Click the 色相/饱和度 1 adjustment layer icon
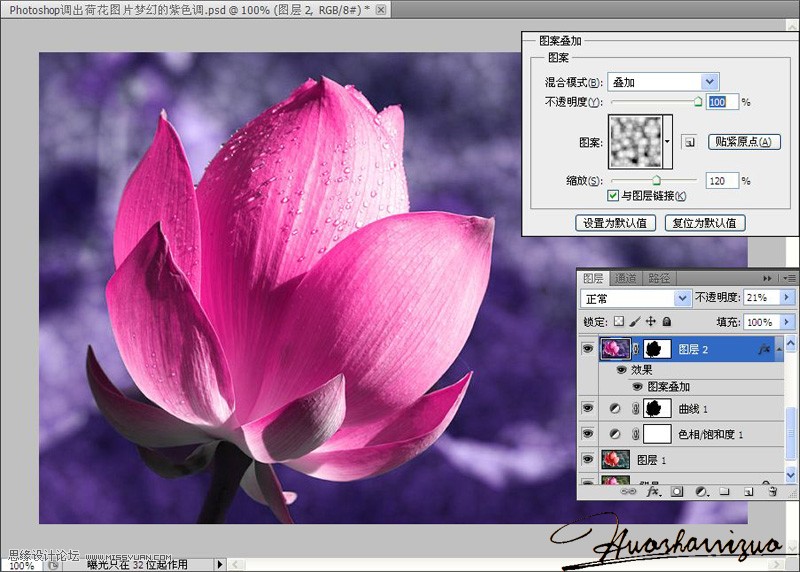Image resolution: width=800 pixels, height=572 pixels. tap(615, 434)
